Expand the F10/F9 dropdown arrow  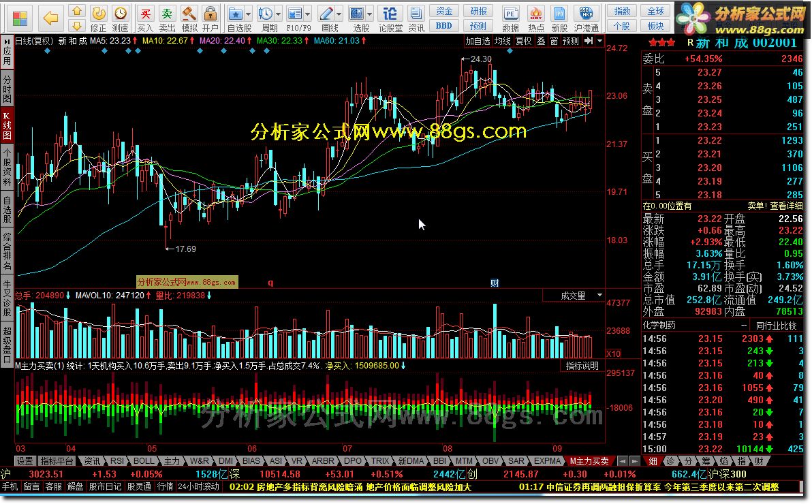[308, 14]
